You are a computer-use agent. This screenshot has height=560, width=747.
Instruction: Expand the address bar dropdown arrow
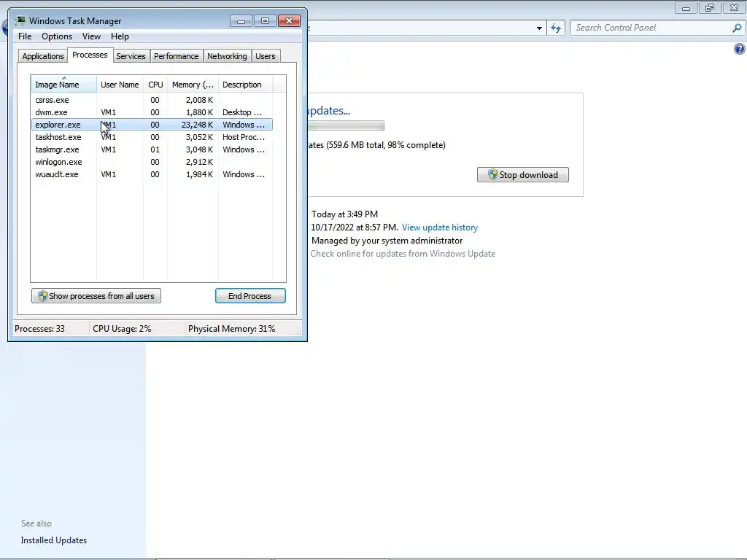[539, 28]
